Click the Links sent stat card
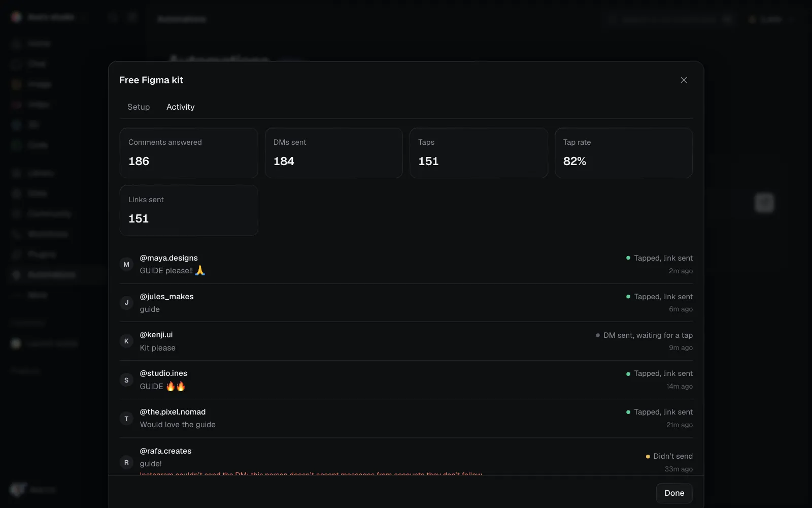 click(189, 210)
